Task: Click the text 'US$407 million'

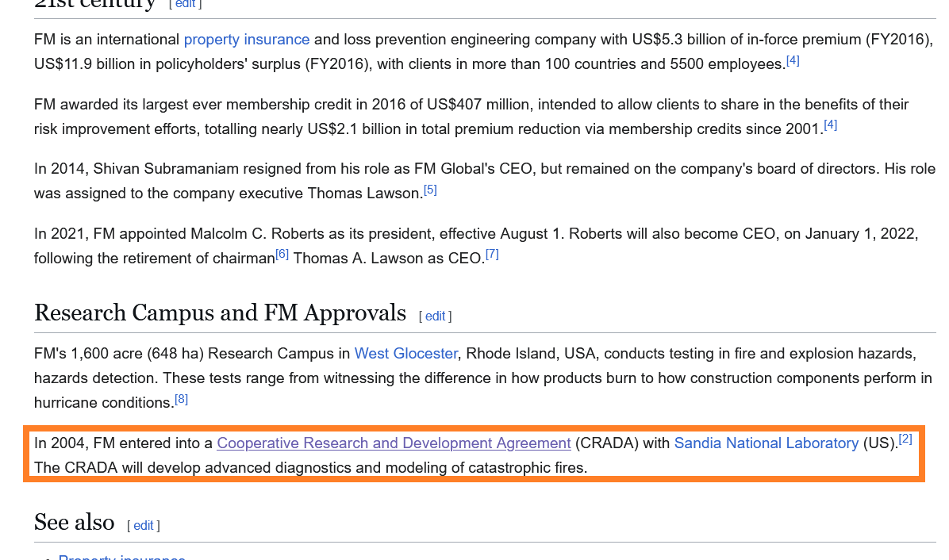Action: click(x=478, y=105)
